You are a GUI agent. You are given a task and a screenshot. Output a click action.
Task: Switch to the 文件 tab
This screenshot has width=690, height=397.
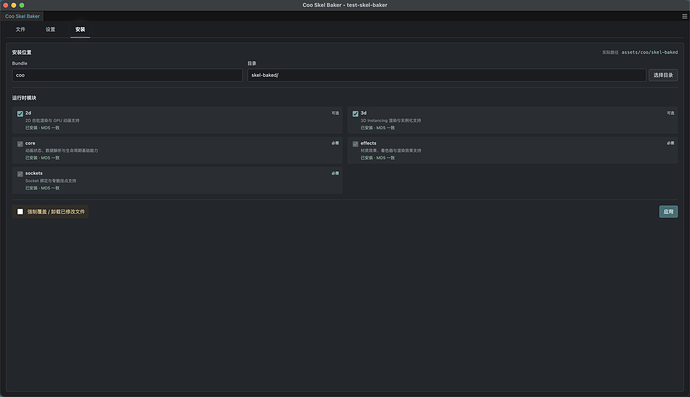(21, 29)
